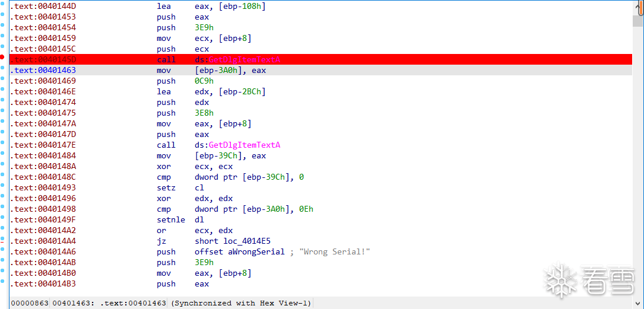The image size is (644, 309).
Task: Click the blue margin dot beside address 004014A6
Action: [x=2, y=249]
